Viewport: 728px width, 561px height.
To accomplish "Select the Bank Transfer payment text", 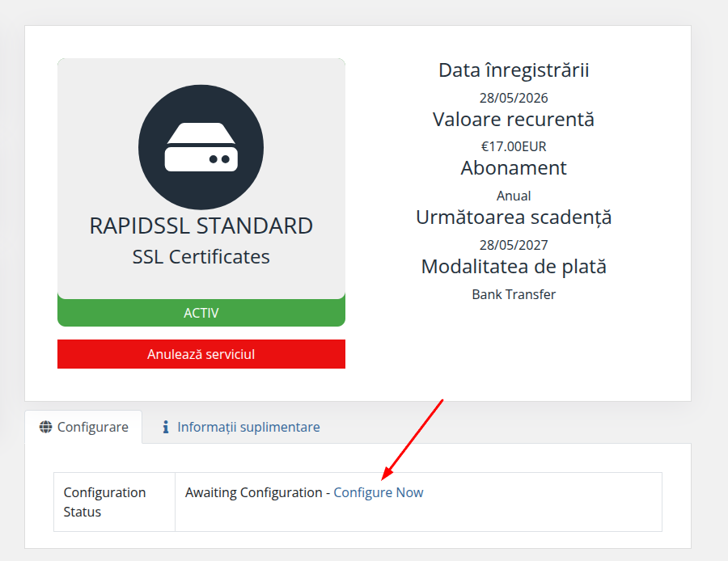I will click(514, 294).
